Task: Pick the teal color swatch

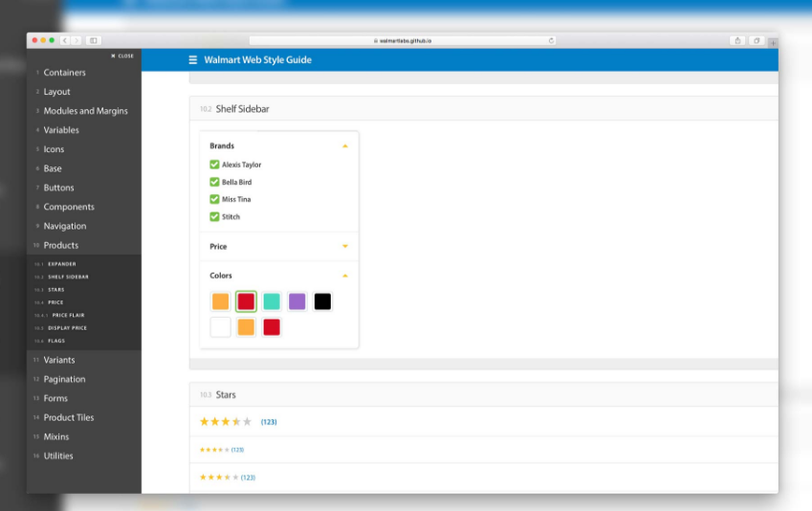Action: [x=272, y=301]
